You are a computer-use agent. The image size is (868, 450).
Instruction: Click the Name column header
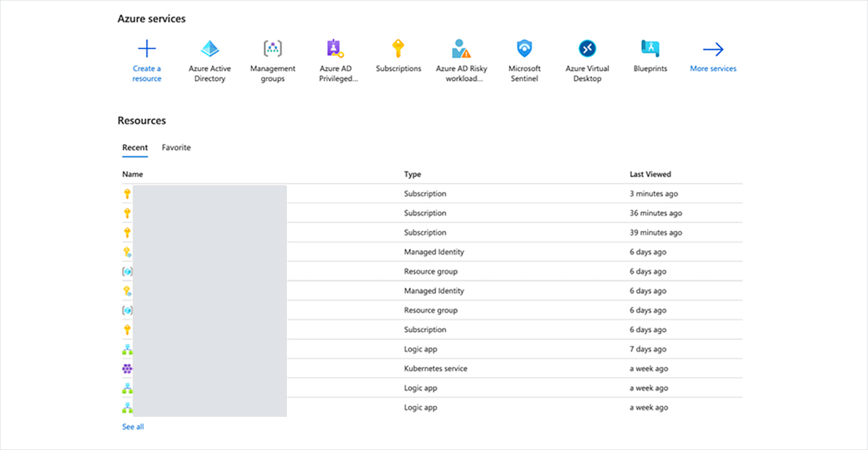(x=133, y=174)
